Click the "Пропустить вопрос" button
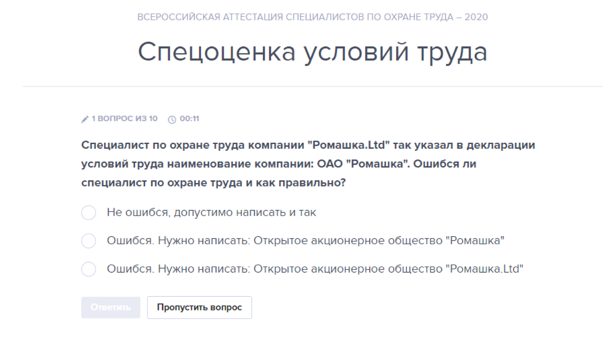This screenshot has width=615, height=364. coord(199,307)
